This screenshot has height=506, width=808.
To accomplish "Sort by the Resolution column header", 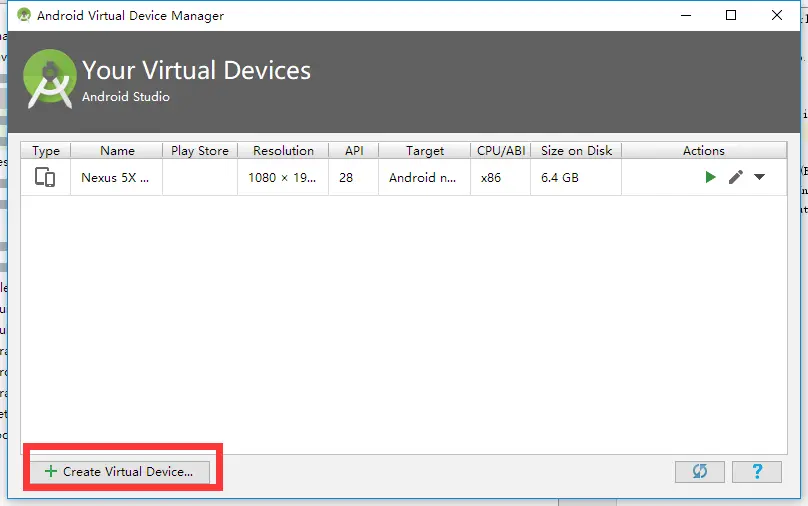I will (283, 150).
